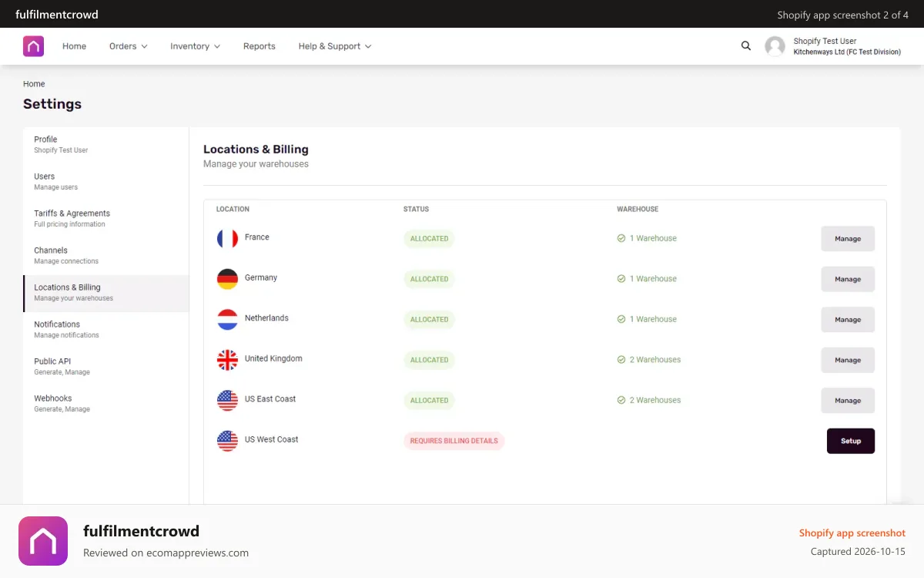Expand the Help & Support dropdown
Screen dimensions: 924x578
point(335,46)
